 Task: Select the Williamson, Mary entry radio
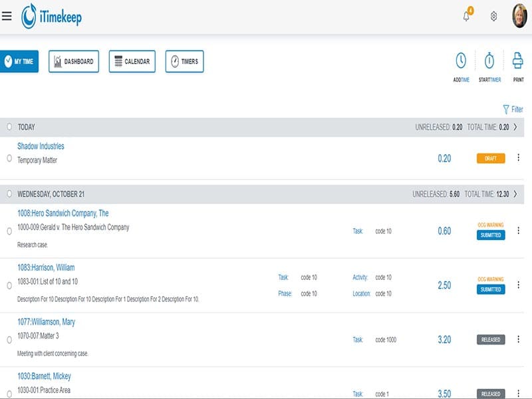pos(9,340)
